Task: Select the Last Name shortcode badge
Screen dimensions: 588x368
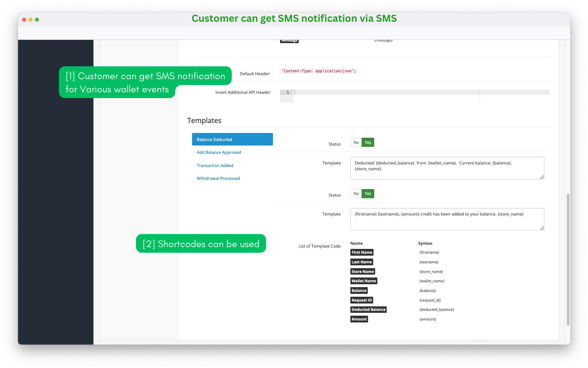Action: [361, 262]
